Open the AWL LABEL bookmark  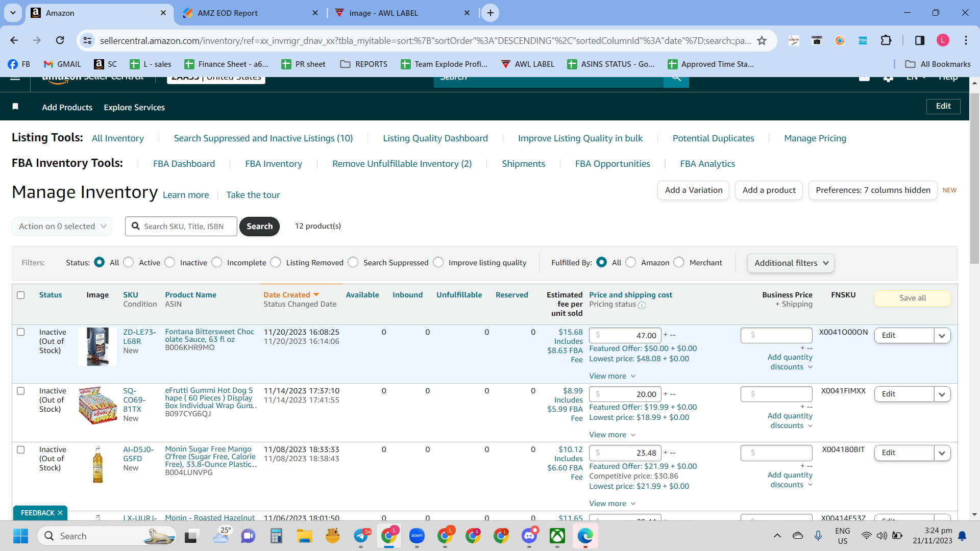528,64
